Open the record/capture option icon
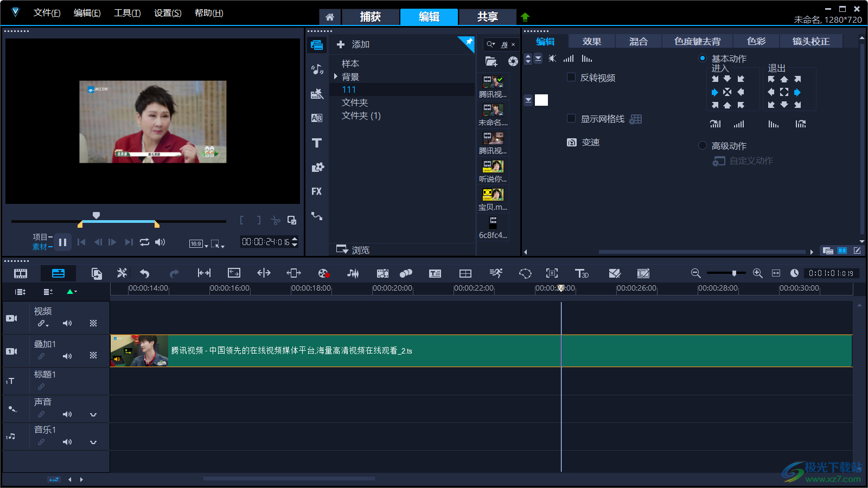 323,273
